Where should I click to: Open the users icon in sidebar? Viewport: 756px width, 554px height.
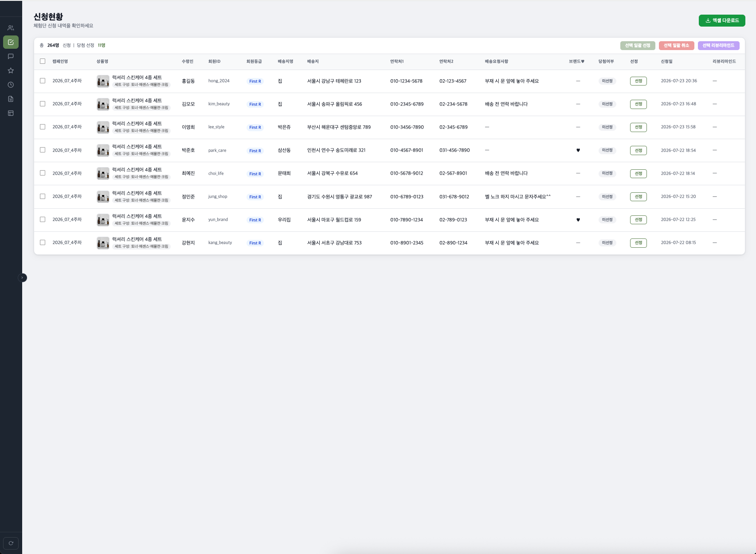pyautogui.click(x=11, y=28)
